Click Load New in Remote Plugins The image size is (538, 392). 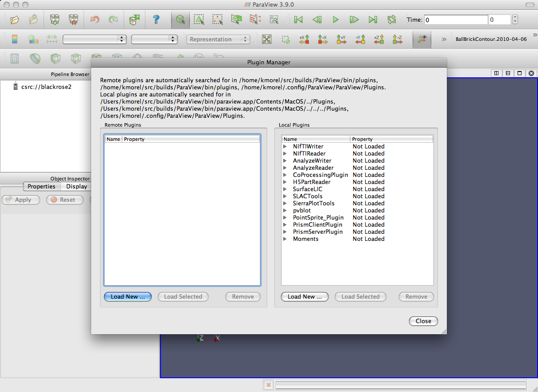[x=128, y=297]
